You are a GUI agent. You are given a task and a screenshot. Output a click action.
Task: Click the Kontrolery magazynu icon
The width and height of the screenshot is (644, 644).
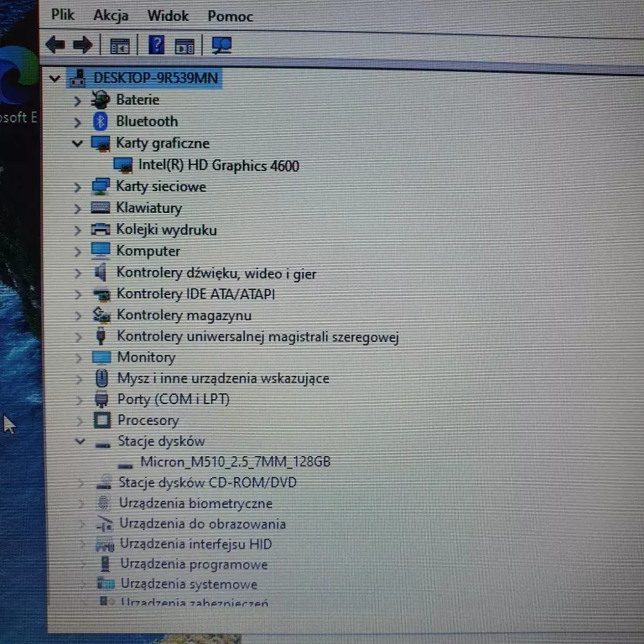click(101, 315)
